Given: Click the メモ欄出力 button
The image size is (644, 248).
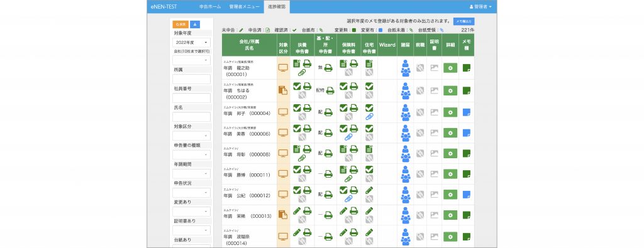Looking at the screenshot, I should tap(464, 21).
